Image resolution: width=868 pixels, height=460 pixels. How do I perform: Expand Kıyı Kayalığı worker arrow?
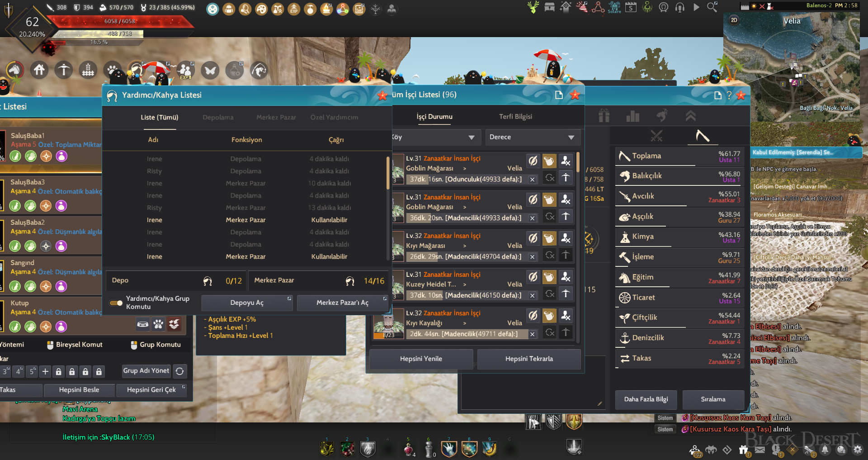pyautogui.click(x=464, y=323)
